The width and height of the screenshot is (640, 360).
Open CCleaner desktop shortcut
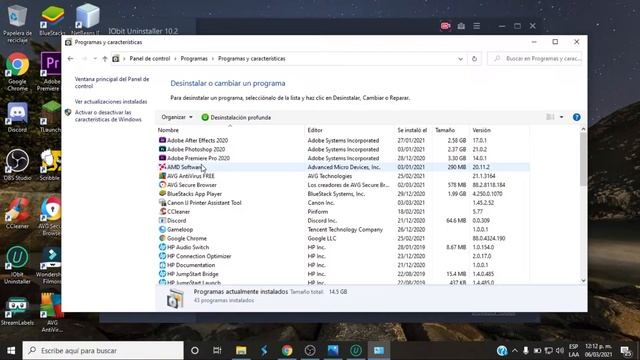click(17, 213)
